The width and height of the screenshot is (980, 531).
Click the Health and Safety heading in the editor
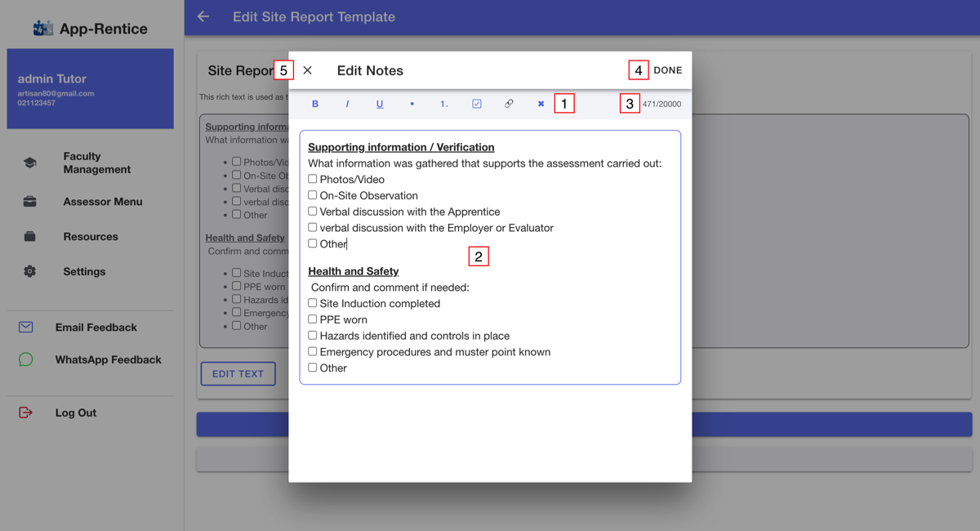(x=353, y=271)
